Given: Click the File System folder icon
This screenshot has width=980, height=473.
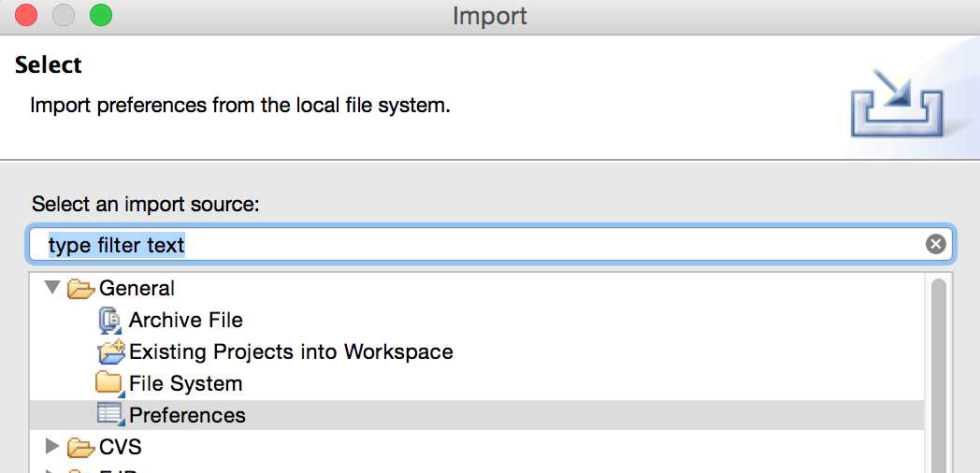Looking at the screenshot, I should click(x=109, y=383).
